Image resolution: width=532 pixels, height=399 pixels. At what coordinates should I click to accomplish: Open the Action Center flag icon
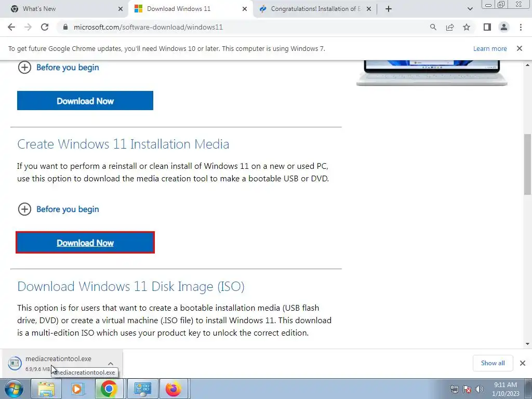click(467, 389)
